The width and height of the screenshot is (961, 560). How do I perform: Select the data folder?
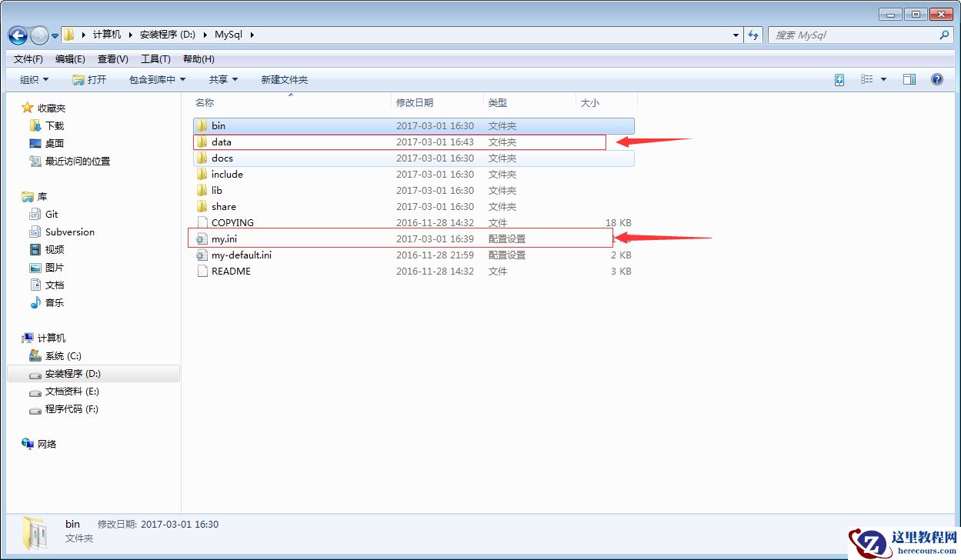(222, 142)
